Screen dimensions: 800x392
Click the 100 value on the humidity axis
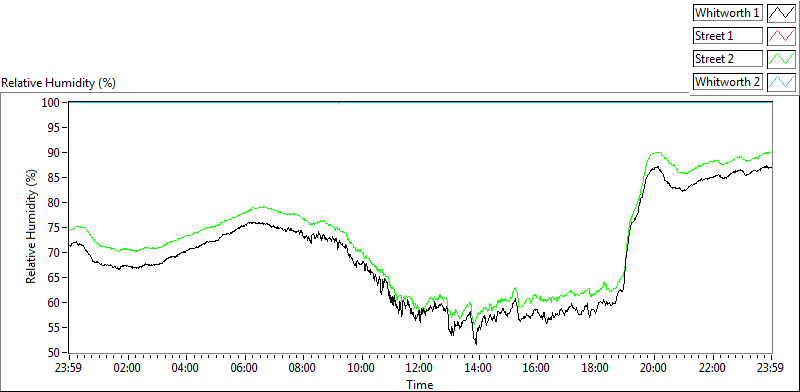pyautogui.click(x=53, y=103)
